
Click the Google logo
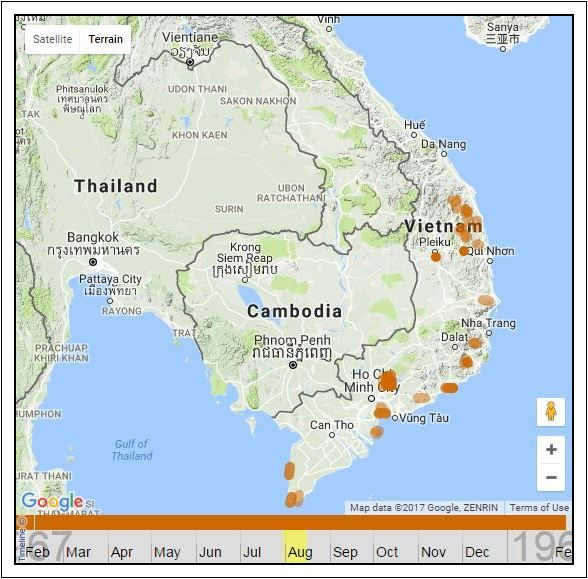click(x=52, y=501)
